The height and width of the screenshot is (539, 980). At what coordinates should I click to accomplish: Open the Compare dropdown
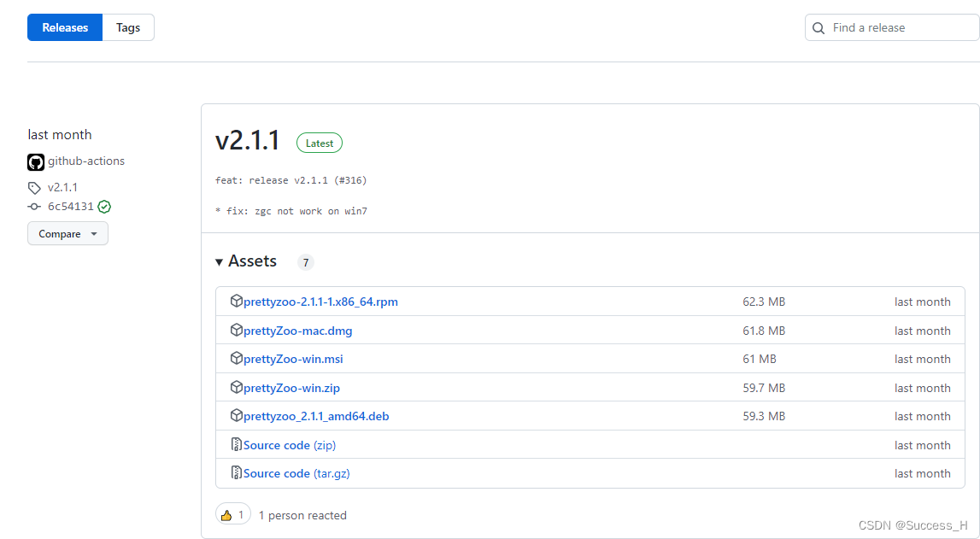tap(67, 232)
